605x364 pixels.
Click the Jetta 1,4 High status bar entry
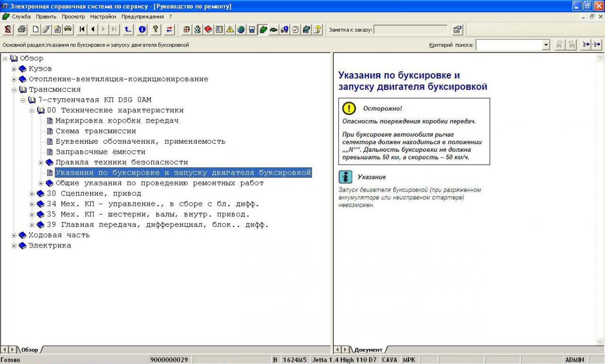pos(344,360)
